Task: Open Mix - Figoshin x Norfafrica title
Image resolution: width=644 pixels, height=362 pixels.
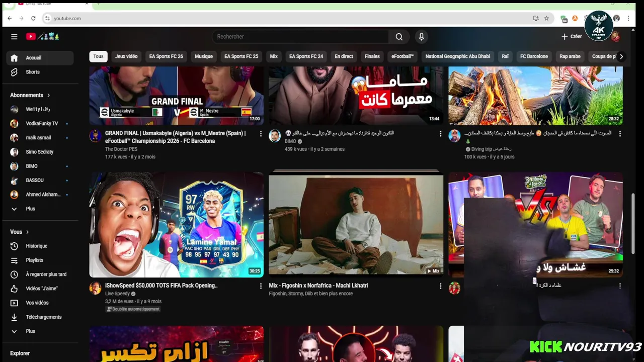Action: coord(318,286)
